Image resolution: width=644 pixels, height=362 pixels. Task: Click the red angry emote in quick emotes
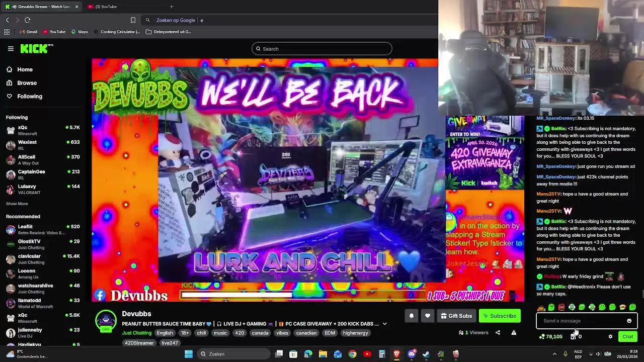[561, 307]
